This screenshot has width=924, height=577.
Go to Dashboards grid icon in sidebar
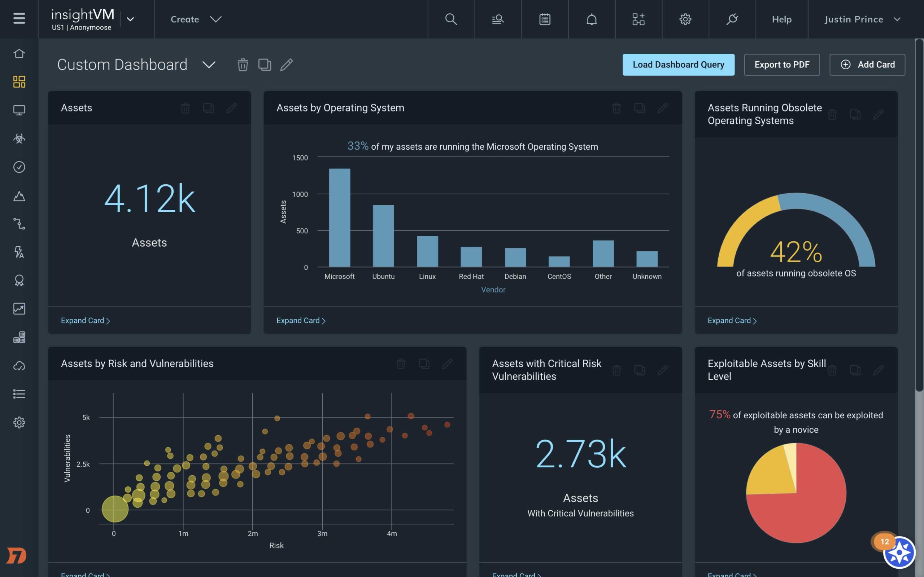(x=19, y=82)
